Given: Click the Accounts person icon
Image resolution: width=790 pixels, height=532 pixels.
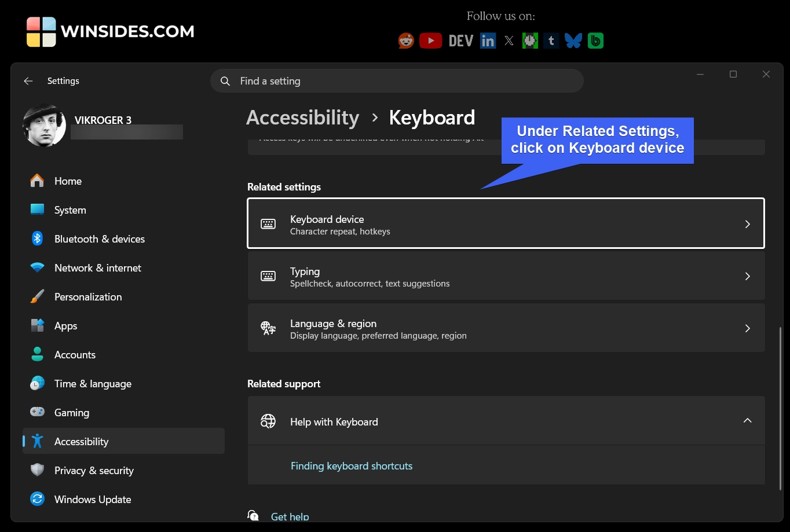Looking at the screenshot, I should (37, 354).
